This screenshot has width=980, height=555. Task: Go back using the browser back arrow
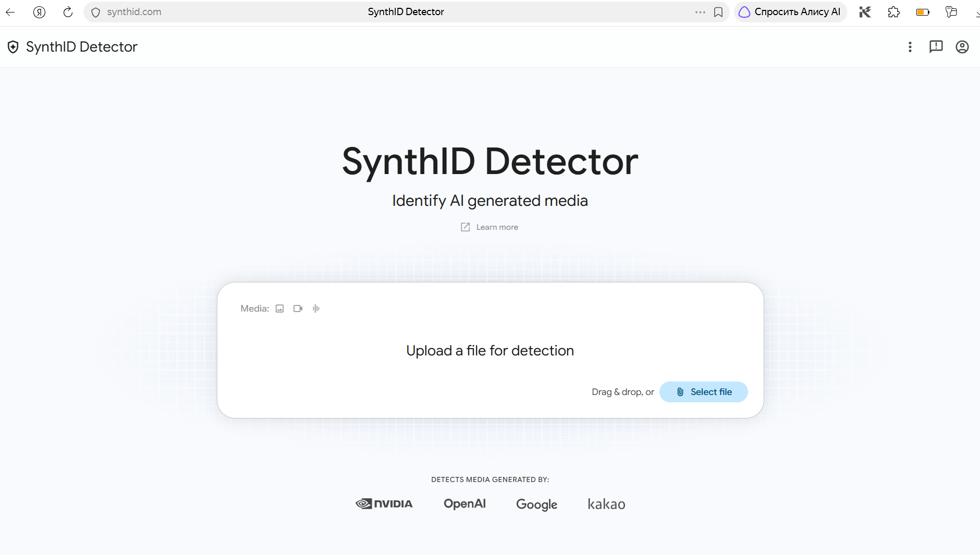(10, 12)
